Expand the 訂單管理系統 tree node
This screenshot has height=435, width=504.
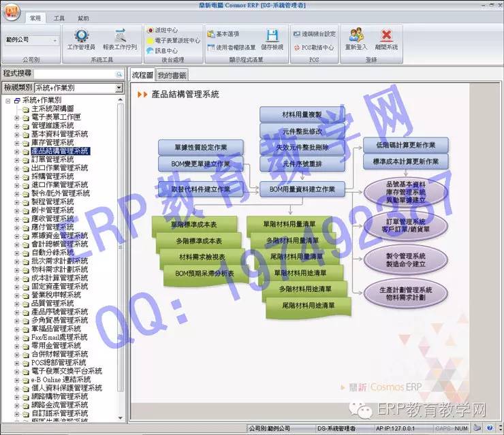[17, 159]
